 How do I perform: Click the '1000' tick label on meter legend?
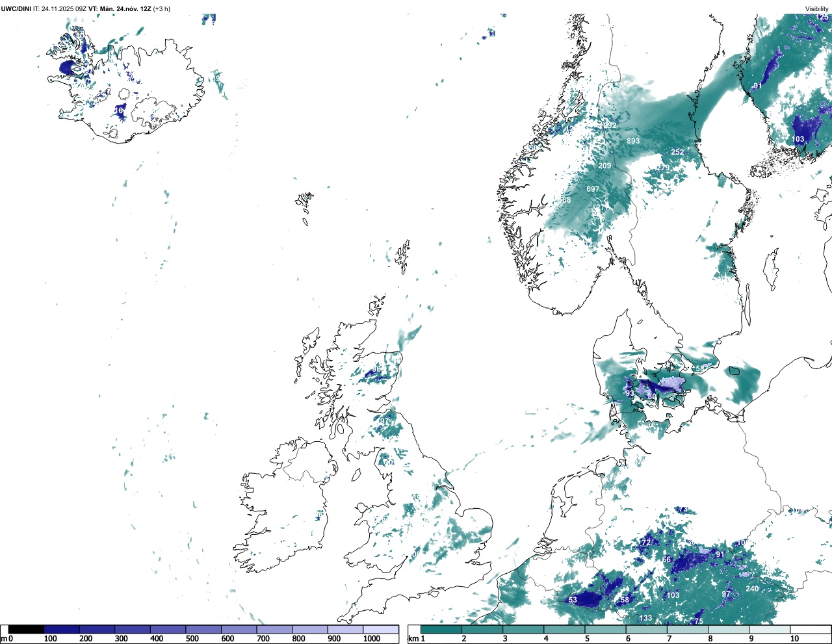[x=372, y=639]
